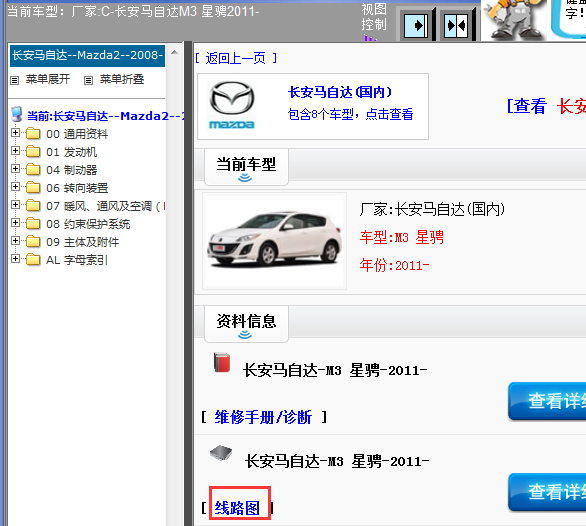The width and height of the screenshot is (586, 526).
Task: Click the 菜单展开 list icon
Action: point(14,80)
